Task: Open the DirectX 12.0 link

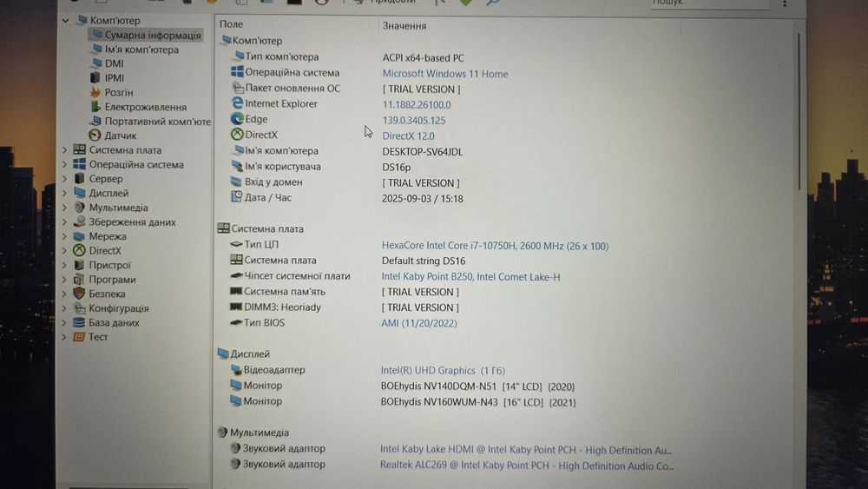Action: coord(409,135)
